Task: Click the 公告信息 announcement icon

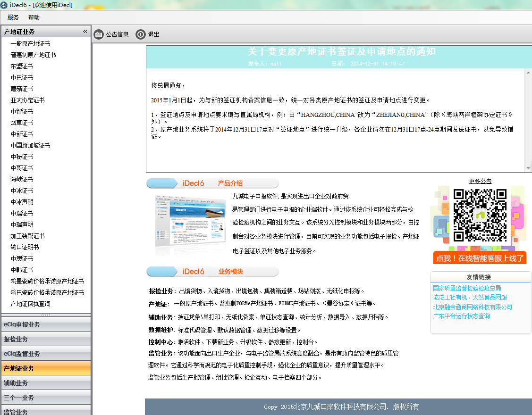Action: point(99,34)
